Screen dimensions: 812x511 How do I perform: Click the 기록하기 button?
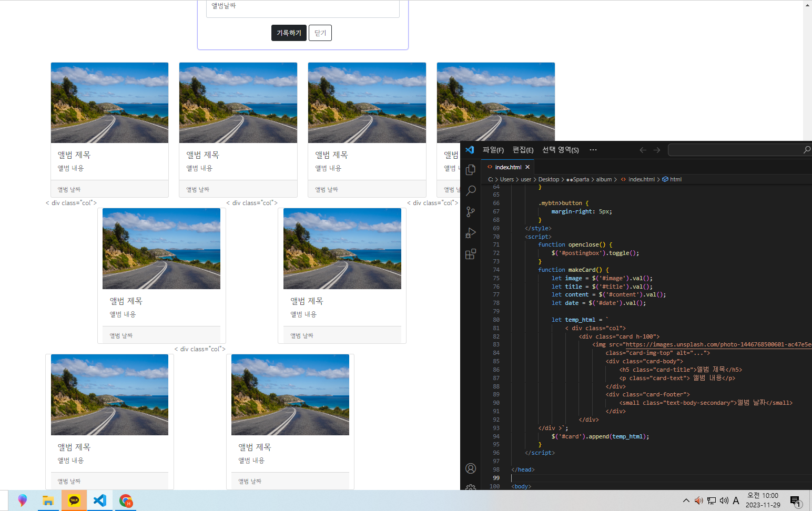point(289,33)
